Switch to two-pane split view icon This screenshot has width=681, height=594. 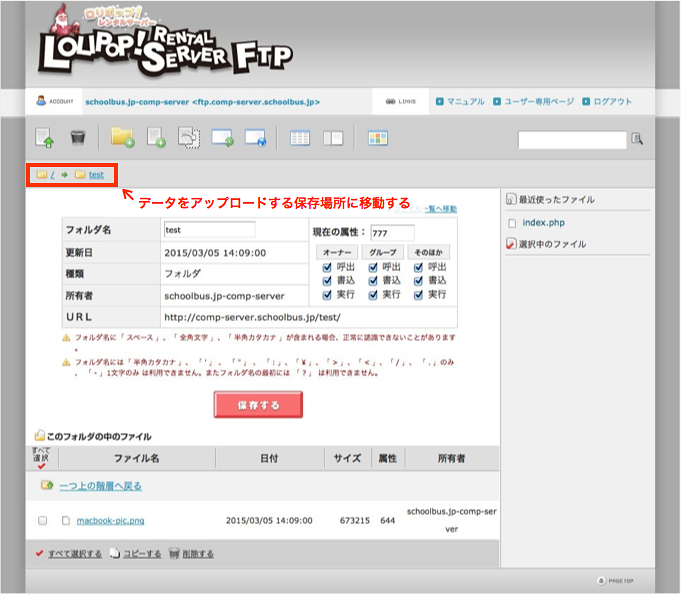(x=333, y=138)
